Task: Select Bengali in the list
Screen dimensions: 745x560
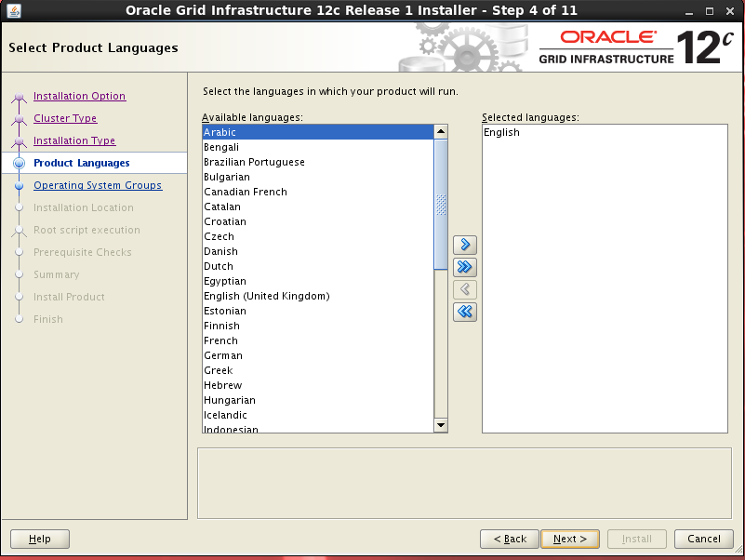Action: (x=318, y=147)
